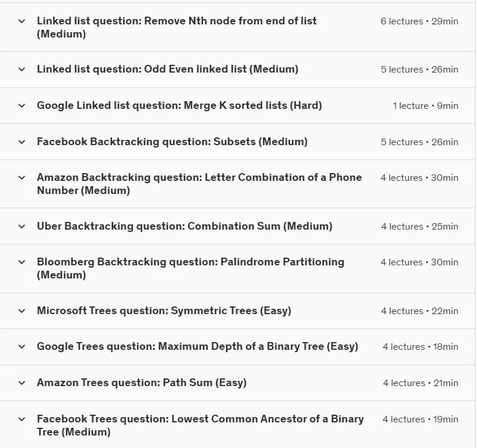The width and height of the screenshot is (478, 448).
Task: Click '4 lectures • 22min' on Symmetric Trees row
Action: pos(420,311)
